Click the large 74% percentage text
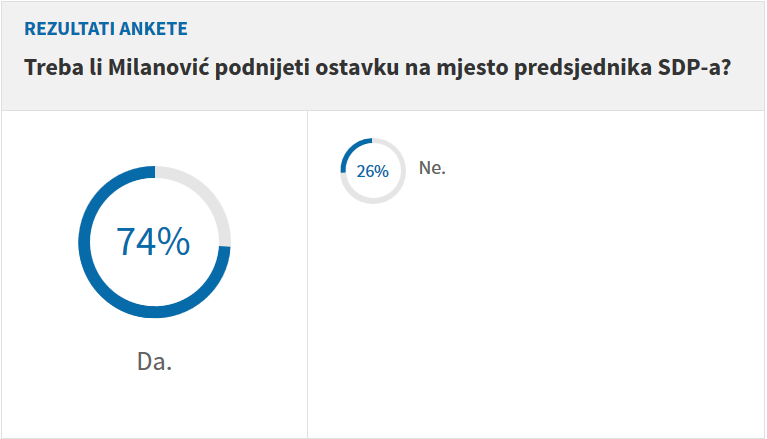Image resolution: width=767 pixels, height=439 pixels. pos(153,242)
